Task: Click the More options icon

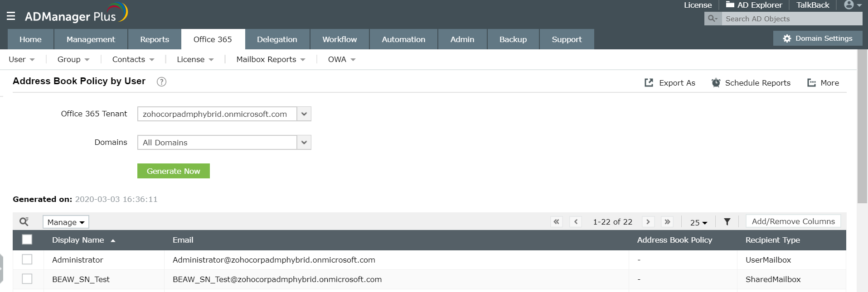Action: (811, 82)
